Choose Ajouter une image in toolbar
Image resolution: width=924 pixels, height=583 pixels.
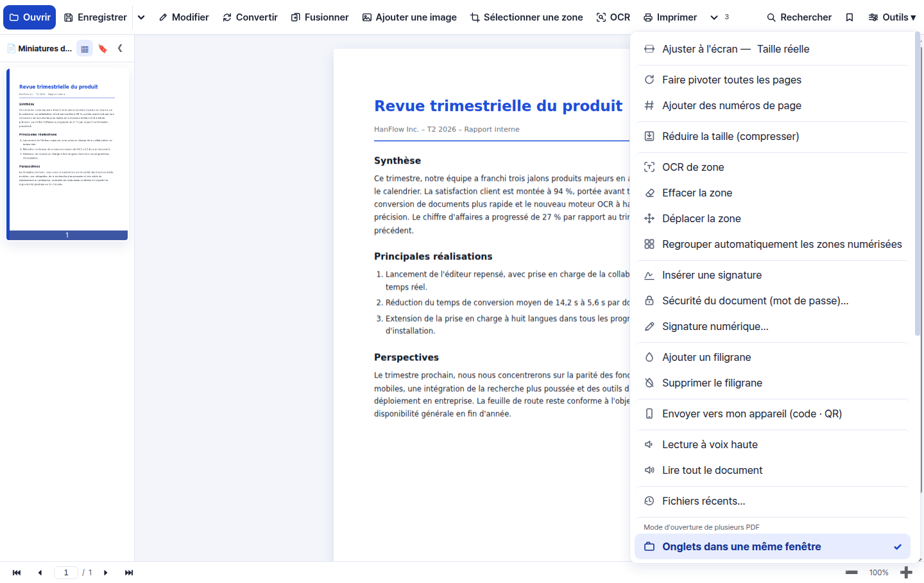click(x=409, y=17)
